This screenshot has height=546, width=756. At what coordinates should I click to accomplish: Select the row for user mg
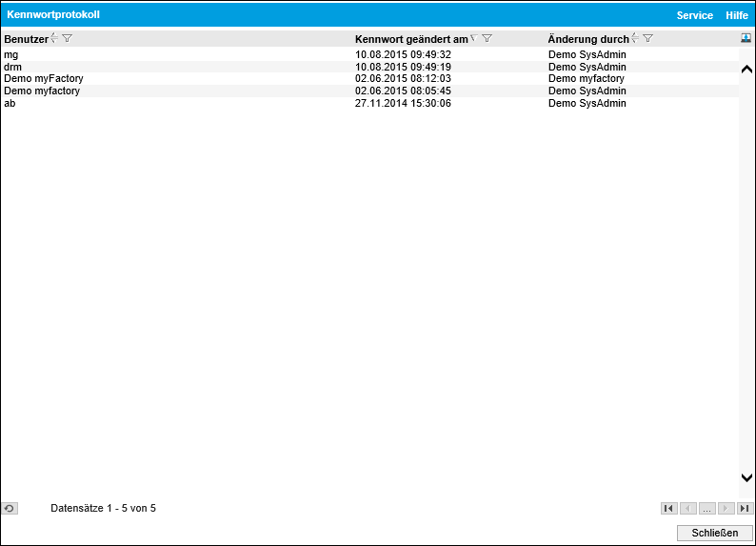click(369, 54)
